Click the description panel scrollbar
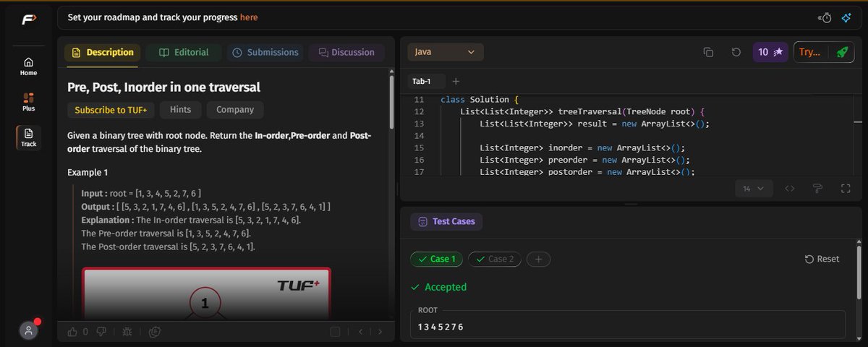 click(x=392, y=103)
